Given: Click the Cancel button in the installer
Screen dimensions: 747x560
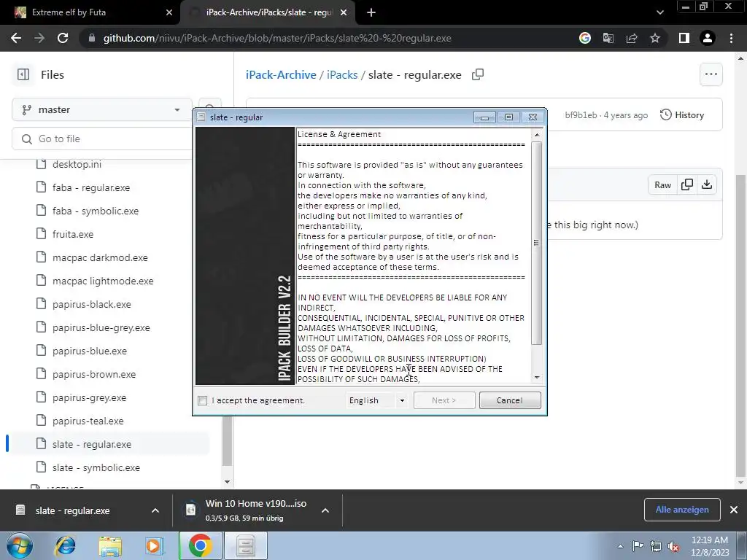Looking at the screenshot, I should [510, 400].
